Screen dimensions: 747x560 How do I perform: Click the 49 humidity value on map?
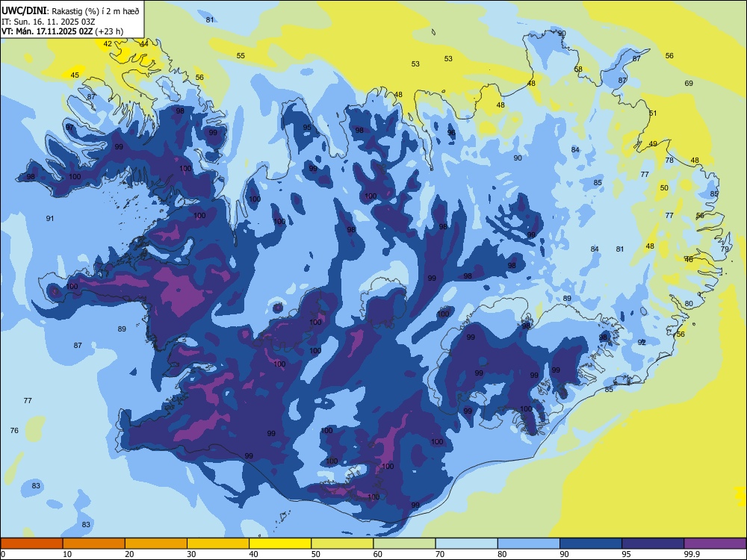click(x=653, y=144)
